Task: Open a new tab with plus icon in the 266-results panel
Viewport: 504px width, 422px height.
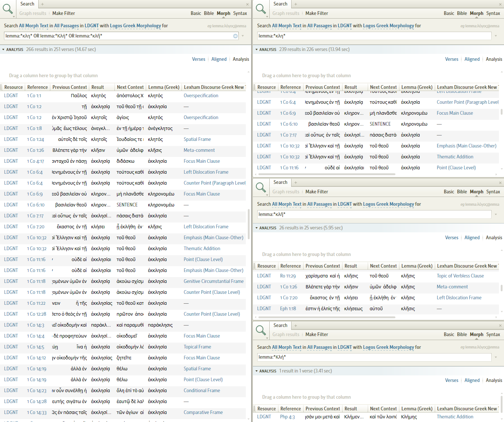Action: point(42,4)
